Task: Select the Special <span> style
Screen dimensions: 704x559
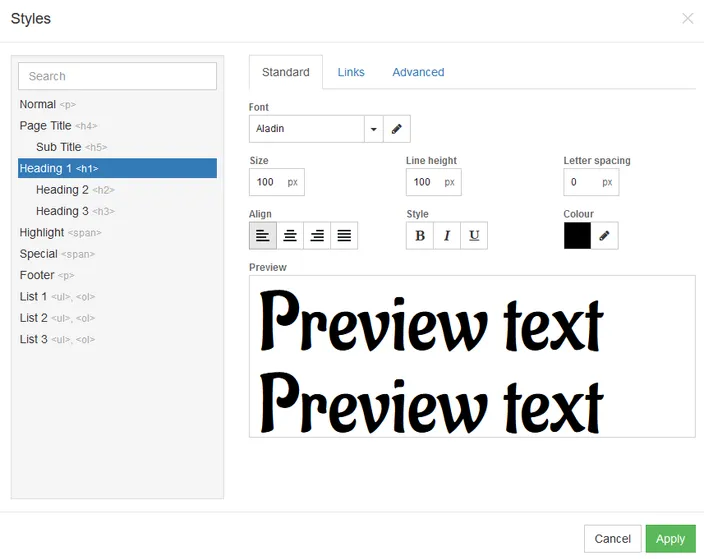Action: coord(117,254)
